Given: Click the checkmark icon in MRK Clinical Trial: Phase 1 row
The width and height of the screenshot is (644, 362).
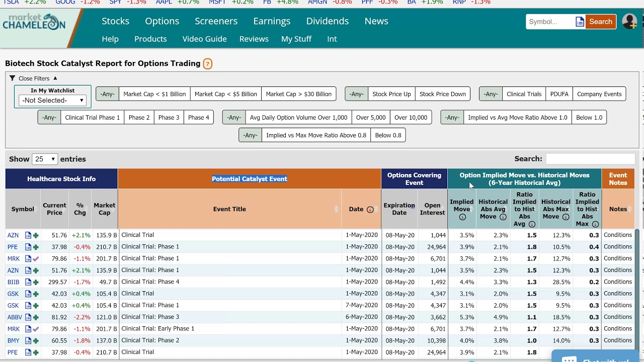Looking at the screenshot, I should coord(36,259).
